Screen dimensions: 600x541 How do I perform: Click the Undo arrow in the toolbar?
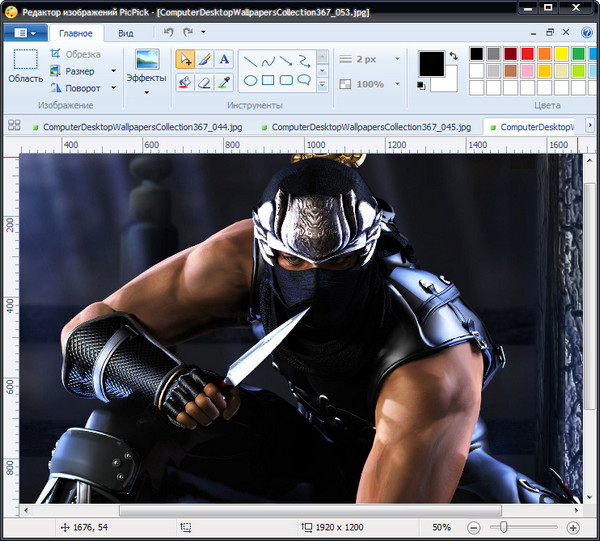tap(168, 32)
